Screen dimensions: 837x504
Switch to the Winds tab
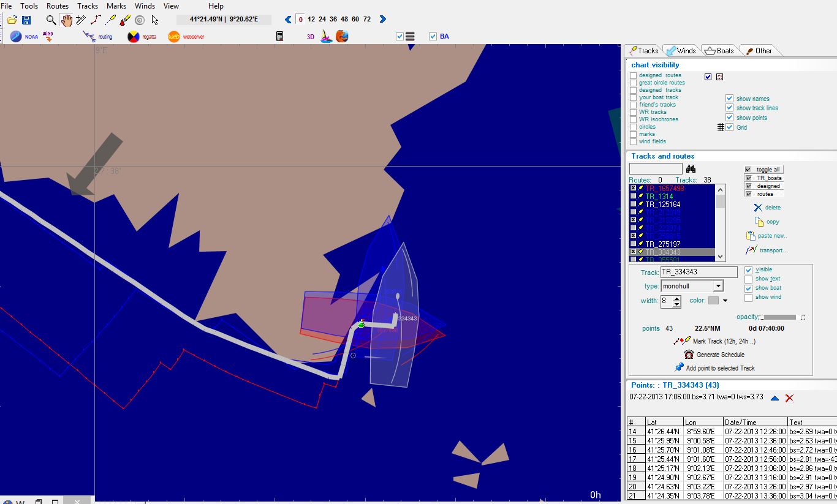(x=680, y=50)
